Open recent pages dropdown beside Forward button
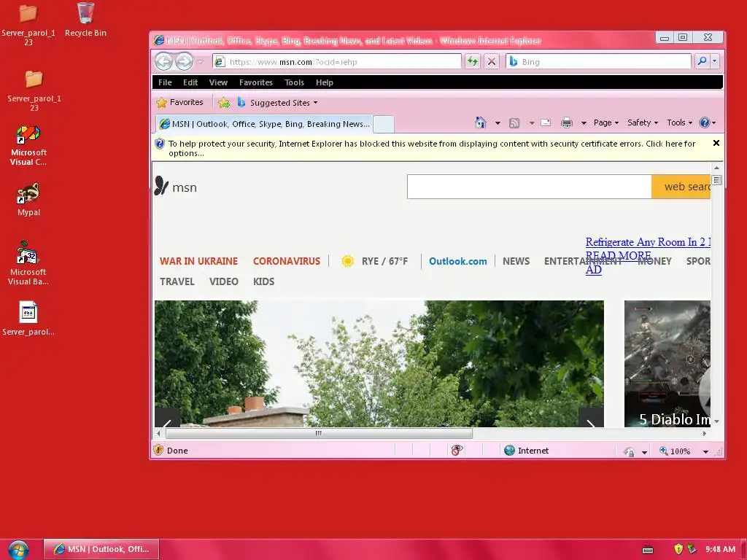The image size is (747, 560). point(201,62)
